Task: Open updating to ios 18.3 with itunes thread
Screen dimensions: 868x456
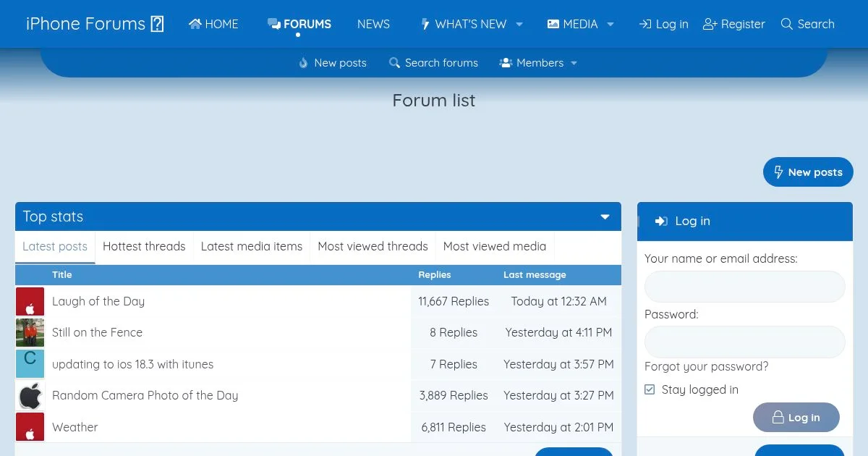Action: pos(132,364)
